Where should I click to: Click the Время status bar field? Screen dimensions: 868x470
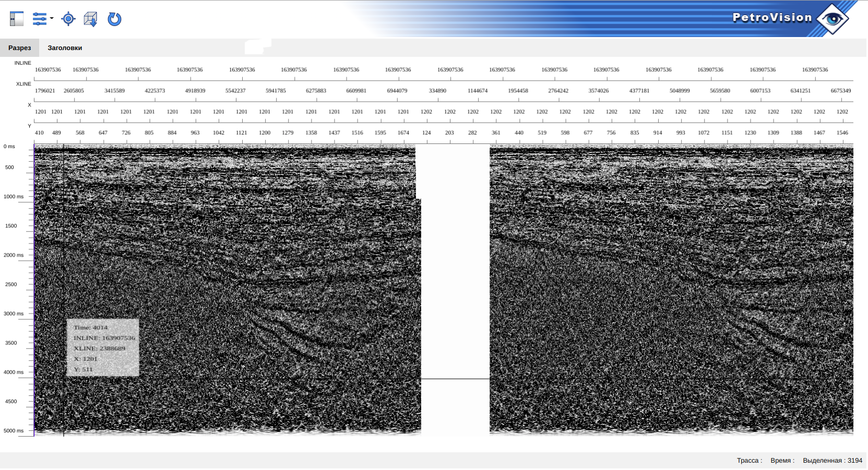point(782,461)
